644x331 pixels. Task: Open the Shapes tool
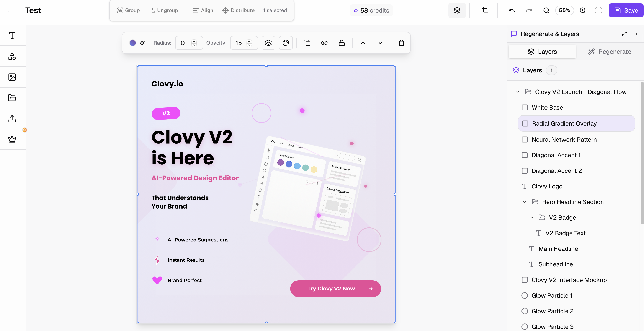(12, 56)
